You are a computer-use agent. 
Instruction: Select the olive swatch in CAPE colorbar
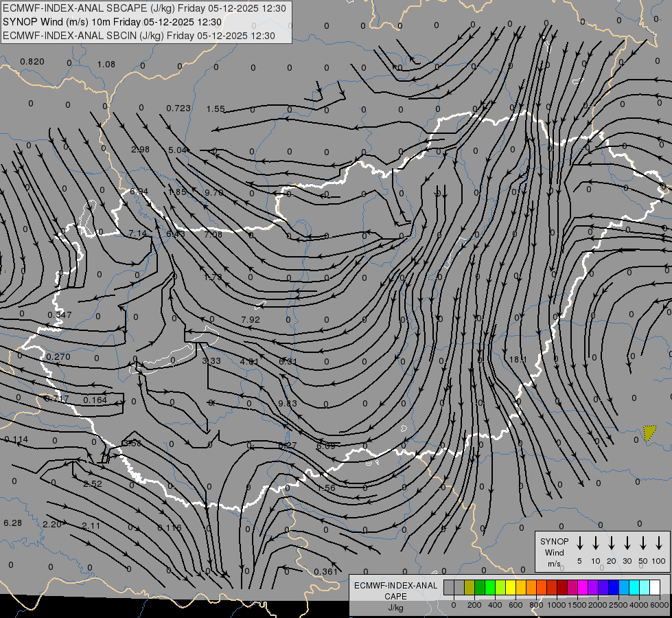(470, 587)
